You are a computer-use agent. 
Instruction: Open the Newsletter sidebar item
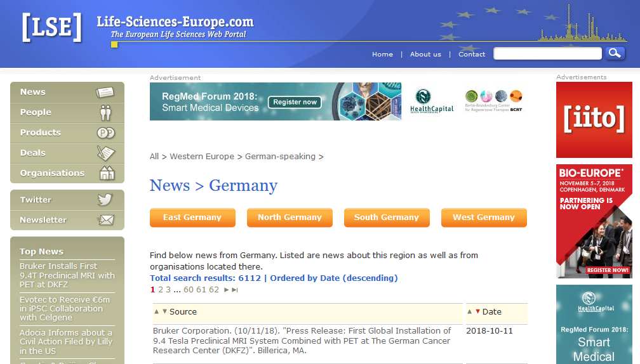click(67, 220)
